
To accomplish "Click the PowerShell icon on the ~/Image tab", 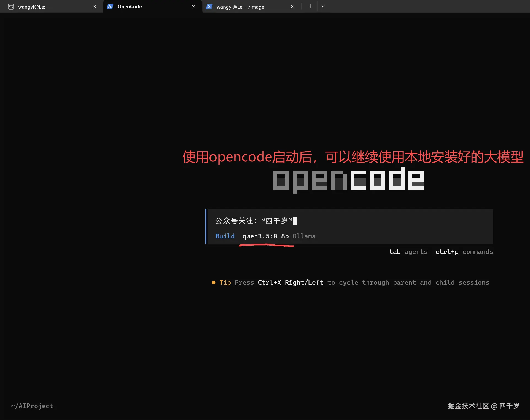I will coord(209,6).
